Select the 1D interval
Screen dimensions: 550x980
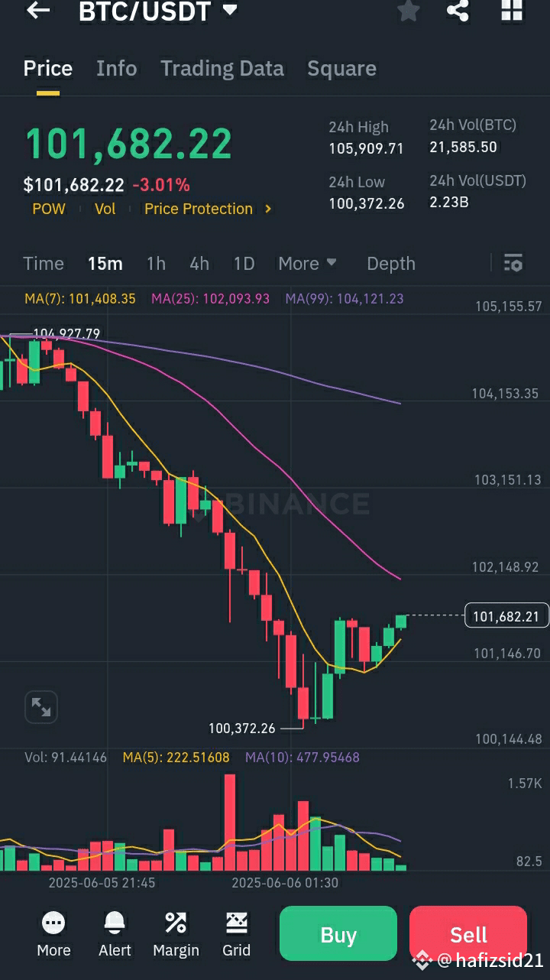(x=244, y=264)
